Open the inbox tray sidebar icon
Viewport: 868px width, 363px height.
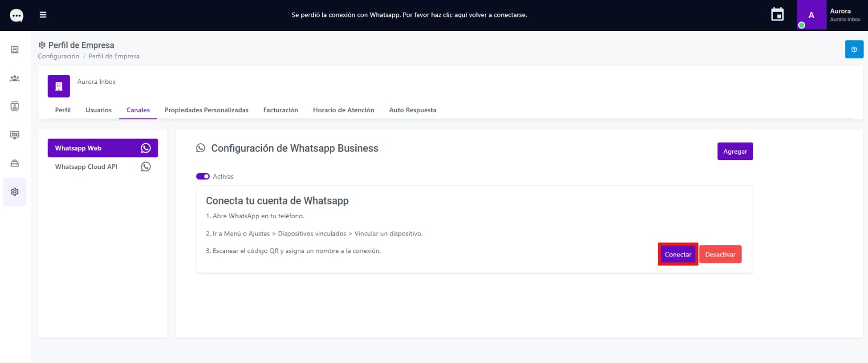(15, 163)
